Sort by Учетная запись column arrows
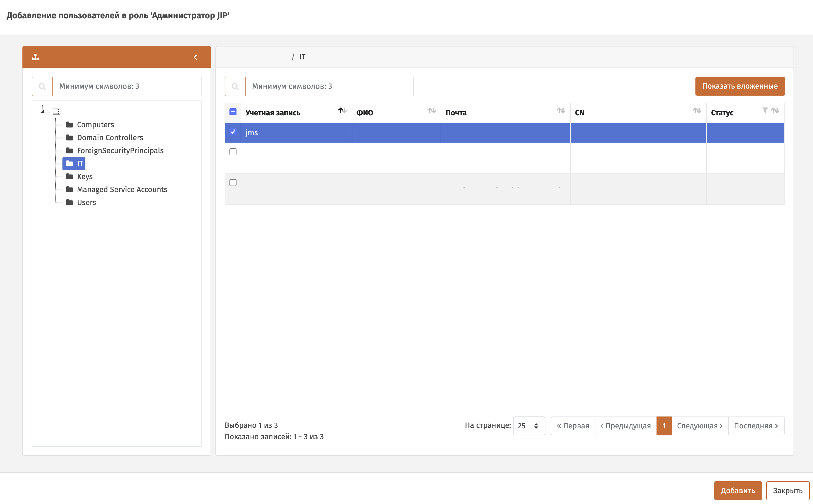Image resolution: width=813 pixels, height=504 pixels. (342, 110)
